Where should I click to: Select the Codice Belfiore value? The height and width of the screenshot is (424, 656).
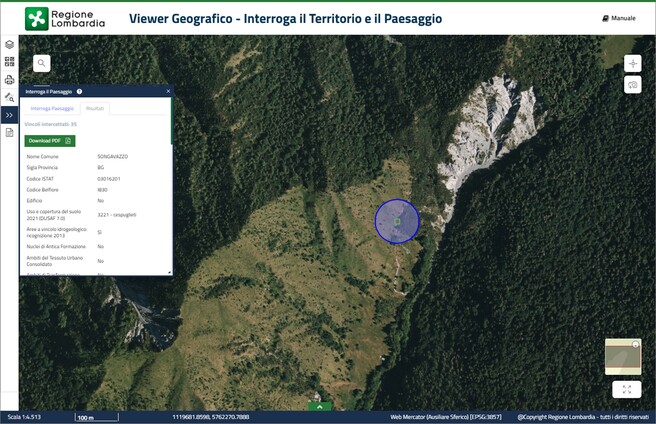click(102, 190)
